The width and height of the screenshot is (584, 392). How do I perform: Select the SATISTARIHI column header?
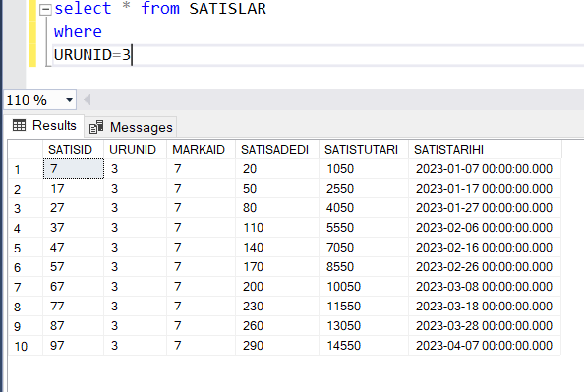tap(485, 149)
